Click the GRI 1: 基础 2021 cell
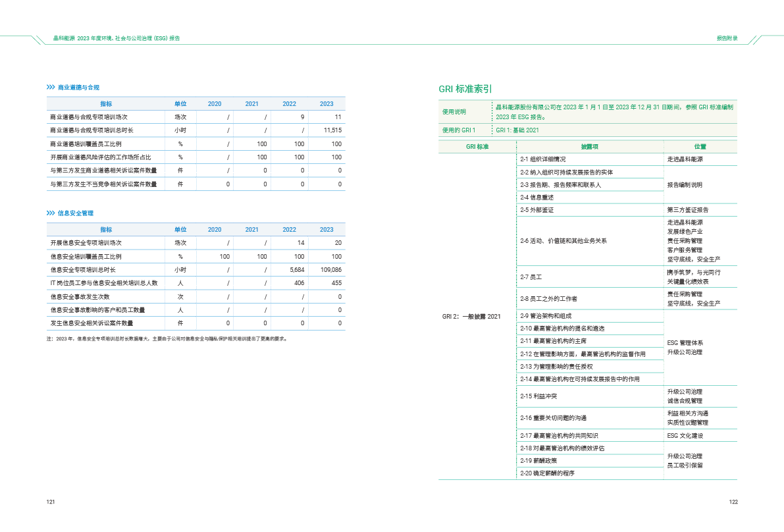The image size is (784, 532). click(517, 130)
